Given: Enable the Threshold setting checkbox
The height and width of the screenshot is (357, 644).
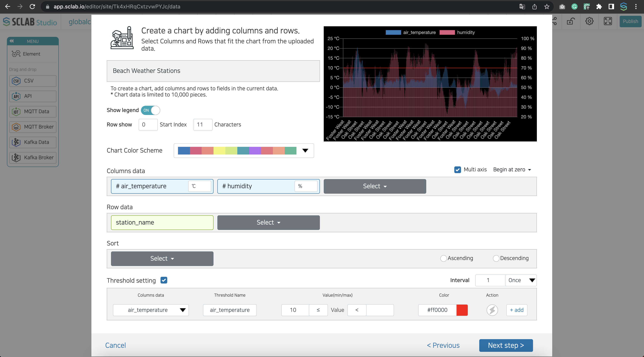Looking at the screenshot, I should coord(164,280).
